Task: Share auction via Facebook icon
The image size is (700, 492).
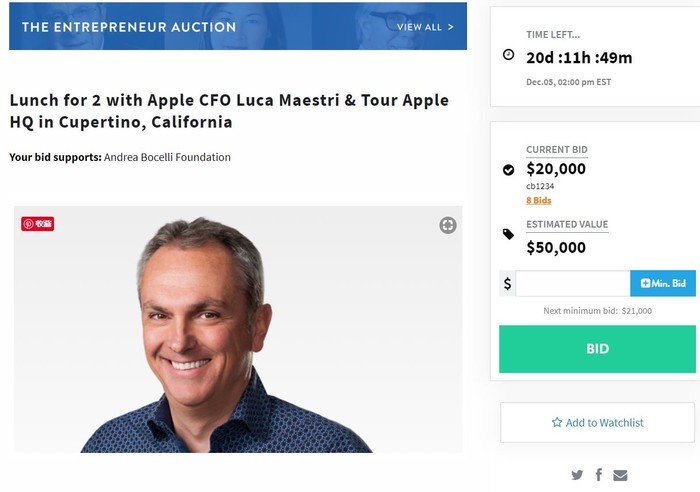Action: pos(599,474)
